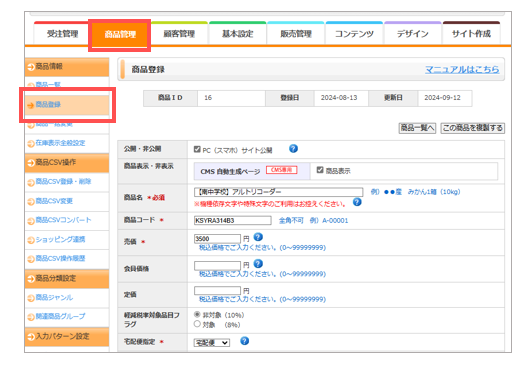Select 非対象（10%）radio button
Viewport: 529px width, 373px height.
point(197,314)
